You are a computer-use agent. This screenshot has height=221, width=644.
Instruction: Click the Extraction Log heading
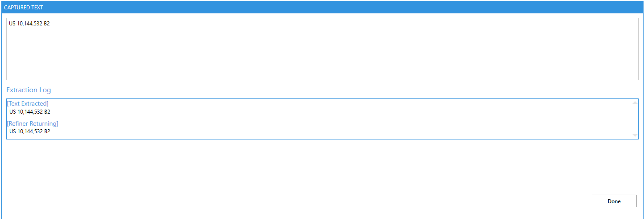point(29,90)
